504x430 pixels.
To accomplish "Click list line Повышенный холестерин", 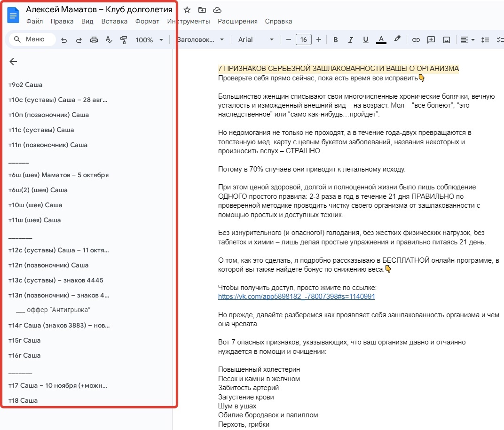I will click(x=259, y=369).
